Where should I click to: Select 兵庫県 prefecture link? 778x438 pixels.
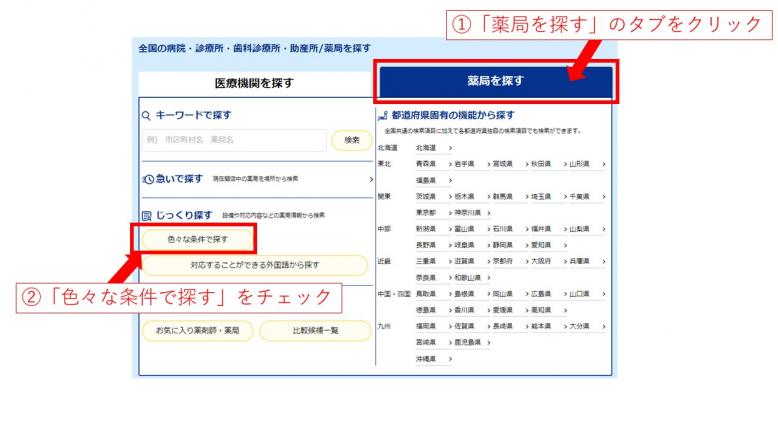[587, 261]
